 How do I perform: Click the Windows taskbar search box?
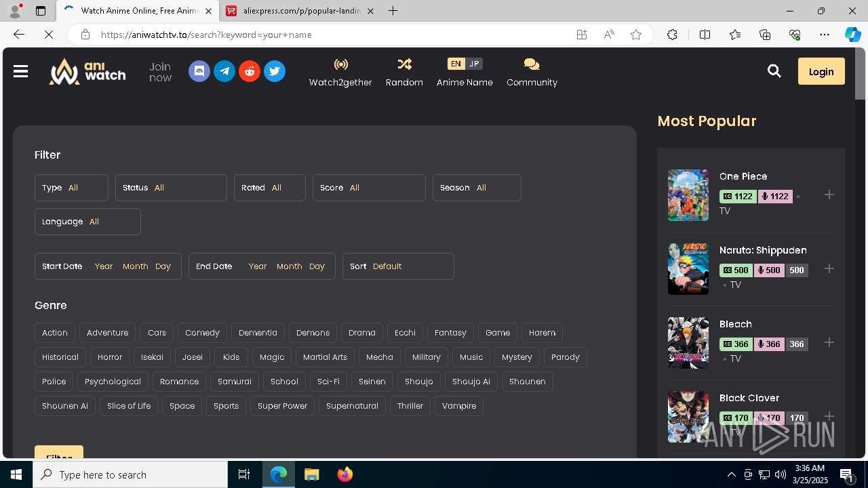click(130, 474)
